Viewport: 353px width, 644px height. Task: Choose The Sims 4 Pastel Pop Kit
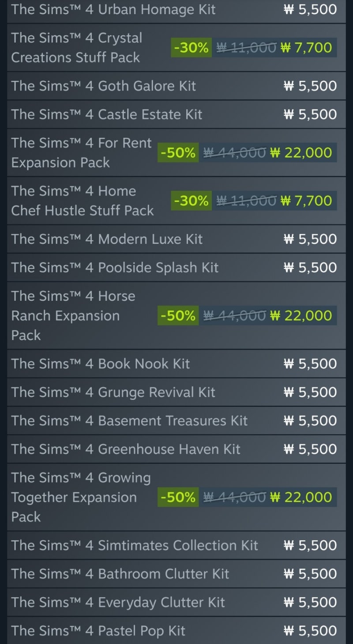click(x=176, y=630)
